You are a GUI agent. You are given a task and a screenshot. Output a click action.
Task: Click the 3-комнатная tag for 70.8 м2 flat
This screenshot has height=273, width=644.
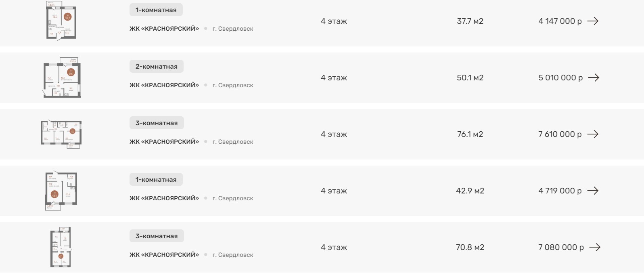pyautogui.click(x=157, y=236)
